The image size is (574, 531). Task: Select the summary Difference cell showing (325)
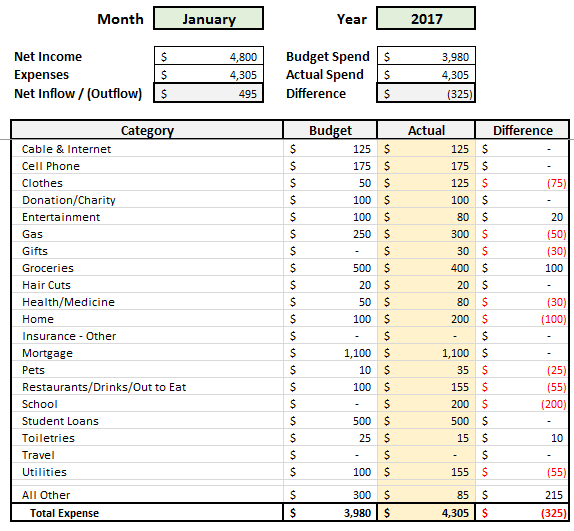[426, 93]
